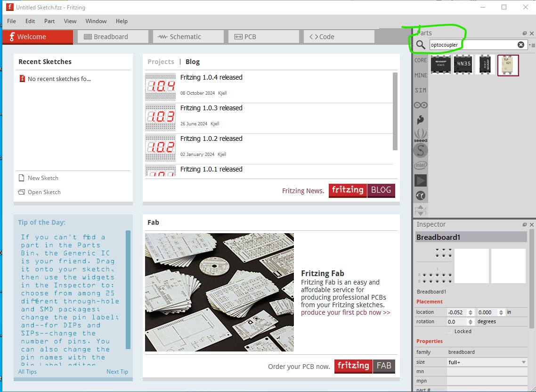
Task: Select the 4N35 optocoupler part
Action: click(463, 65)
